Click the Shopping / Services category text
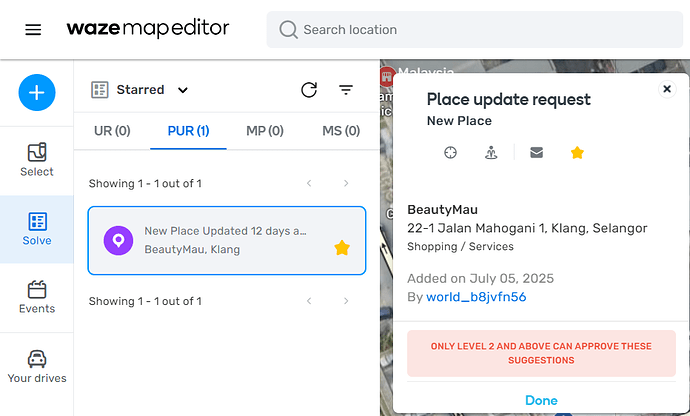This screenshot has width=690, height=416. 460,247
